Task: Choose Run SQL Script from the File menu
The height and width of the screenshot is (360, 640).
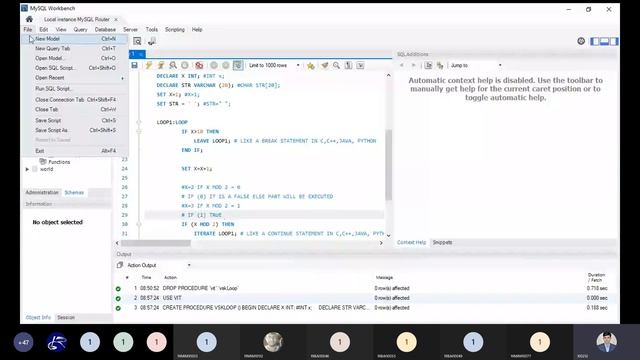Action: tap(76, 89)
